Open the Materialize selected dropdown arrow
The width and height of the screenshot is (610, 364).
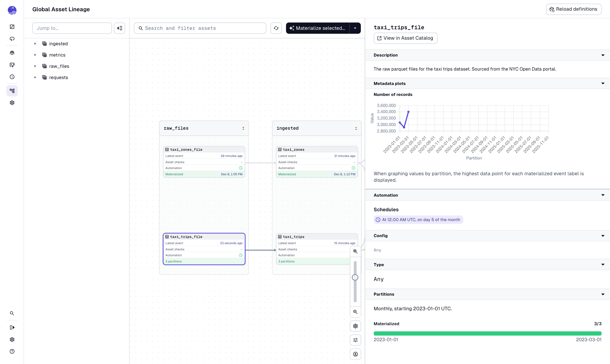click(355, 28)
